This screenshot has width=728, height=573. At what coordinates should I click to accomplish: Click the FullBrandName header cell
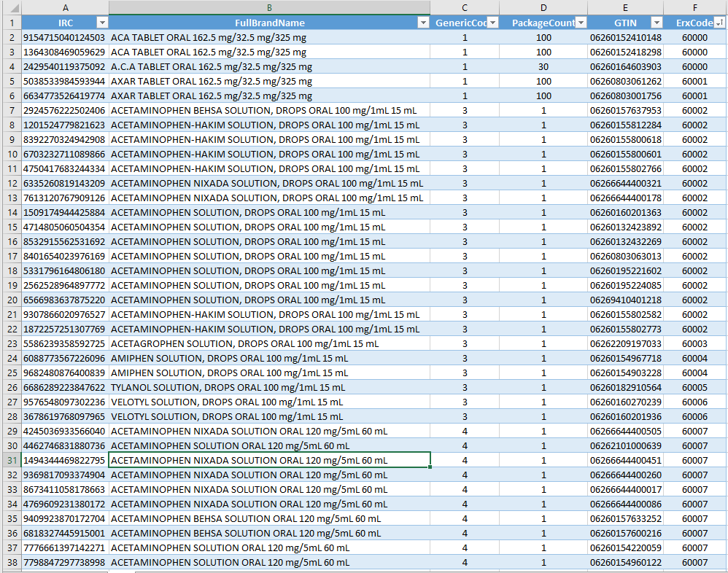(x=269, y=23)
